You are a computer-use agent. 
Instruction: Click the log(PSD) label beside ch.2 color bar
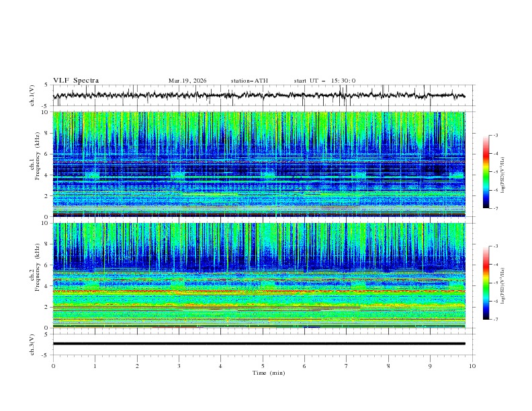click(x=502, y=286)
